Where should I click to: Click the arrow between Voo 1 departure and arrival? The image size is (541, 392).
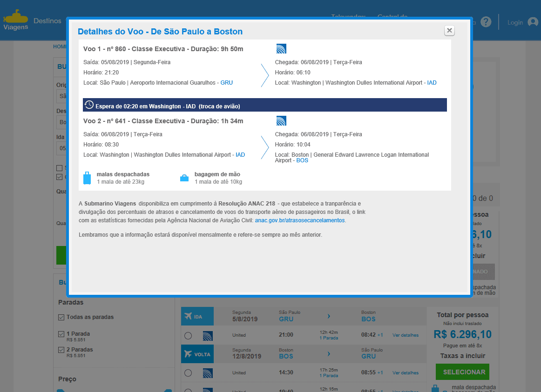[264, 75]
